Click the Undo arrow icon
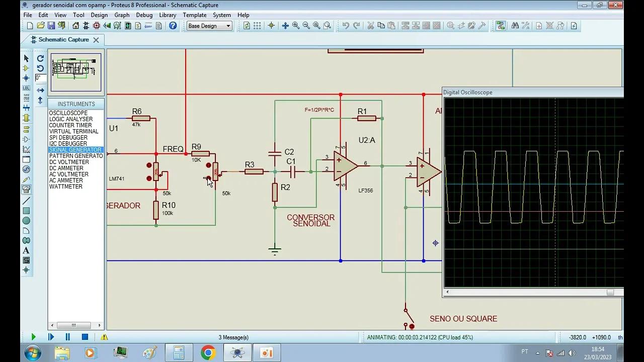Image resolution: width=644 pixels, height=362 pixels. point(346,26)
